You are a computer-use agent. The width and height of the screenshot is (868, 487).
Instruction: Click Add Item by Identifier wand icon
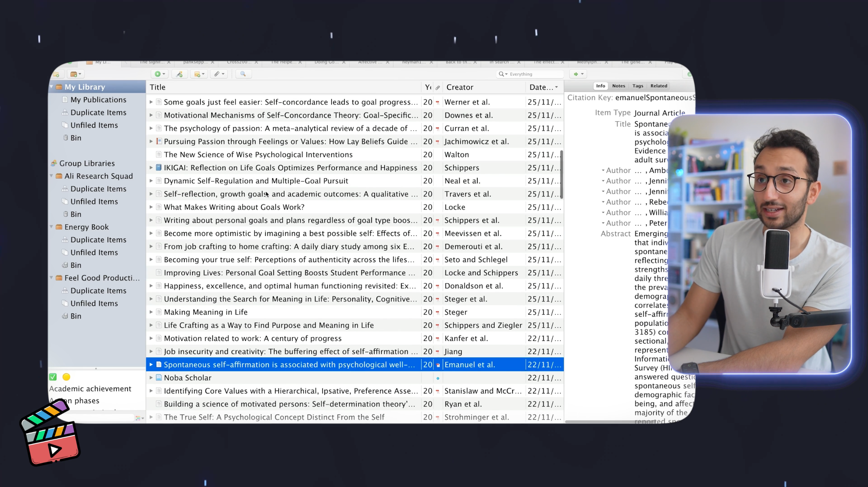coord(179,74)
